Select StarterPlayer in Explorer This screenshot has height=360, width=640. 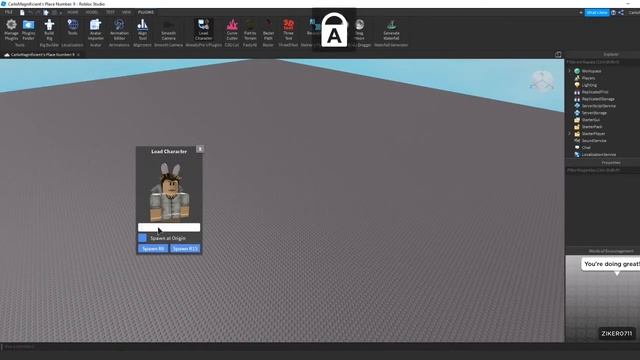point(593,133)
